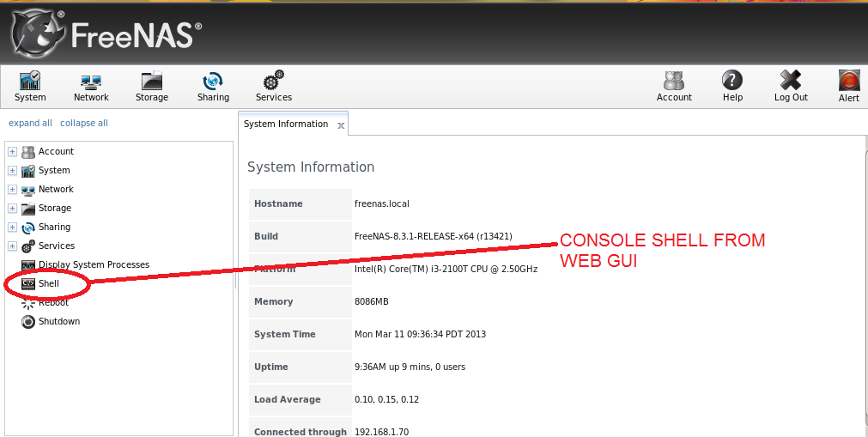The height and width of the screenshot is (437, 868).
Task: Click the Load Average value 0.10, 0.15, 0.12
Action: [387, 399]
